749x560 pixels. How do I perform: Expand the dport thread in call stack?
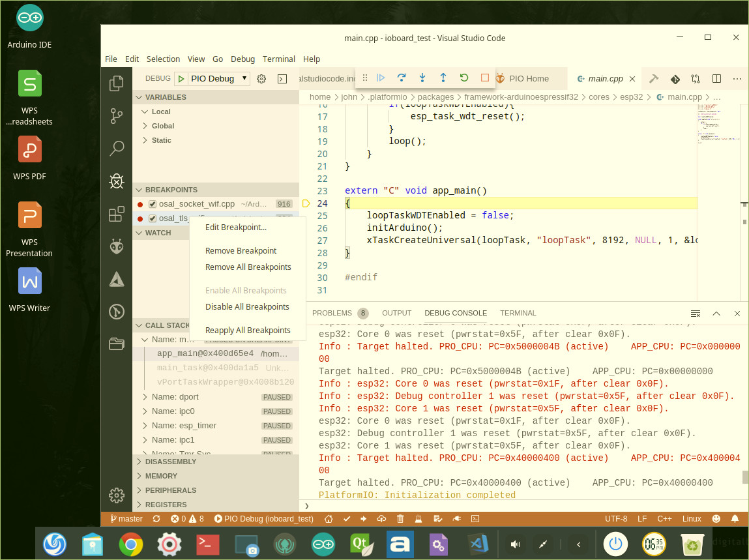coord(216,397)
